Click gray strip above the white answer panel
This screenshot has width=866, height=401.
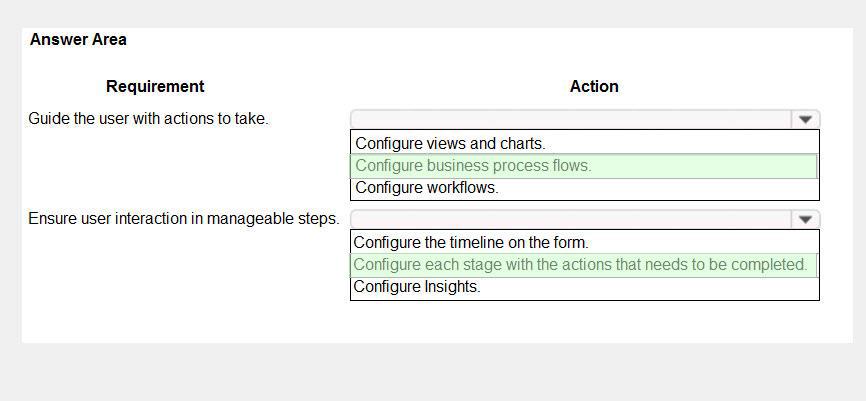click(433, 13)
